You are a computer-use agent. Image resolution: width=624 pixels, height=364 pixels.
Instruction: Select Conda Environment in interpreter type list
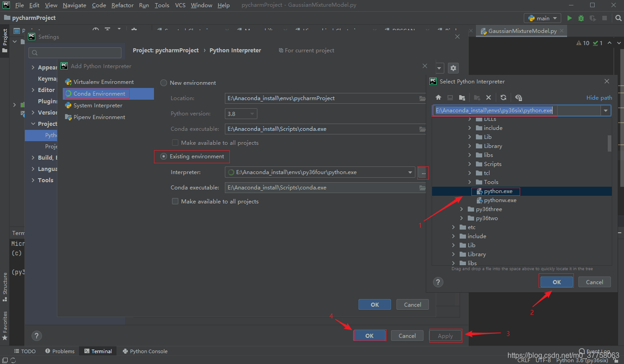(x=108, y=94)
